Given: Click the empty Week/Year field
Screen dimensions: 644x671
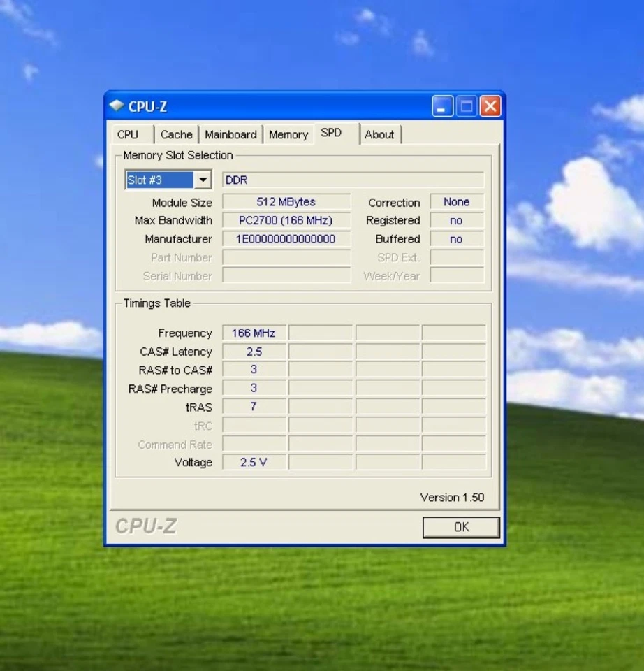Looking at the screenshot, I should (457, 276).
